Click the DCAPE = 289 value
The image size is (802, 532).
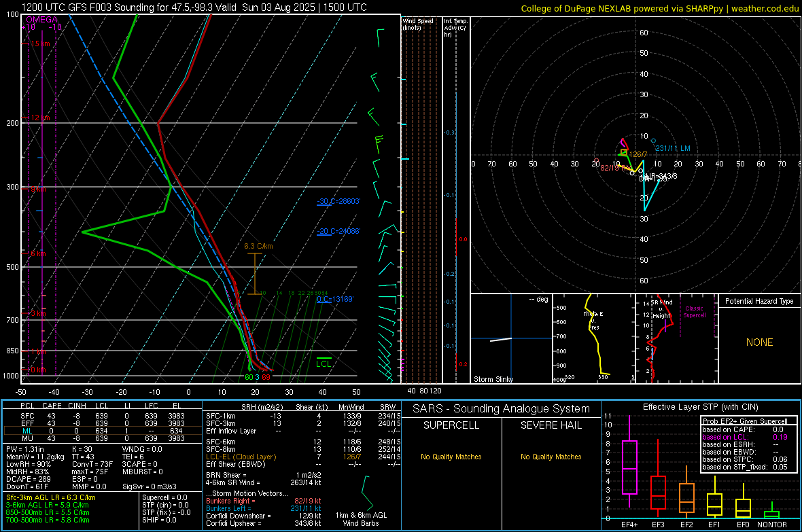pos(28,479)
